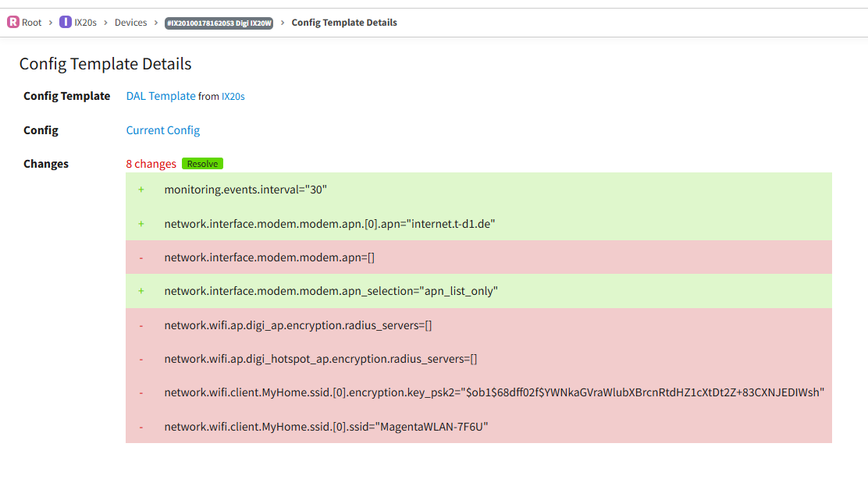Follow the IX20s link after 'from'

point(233,96)
